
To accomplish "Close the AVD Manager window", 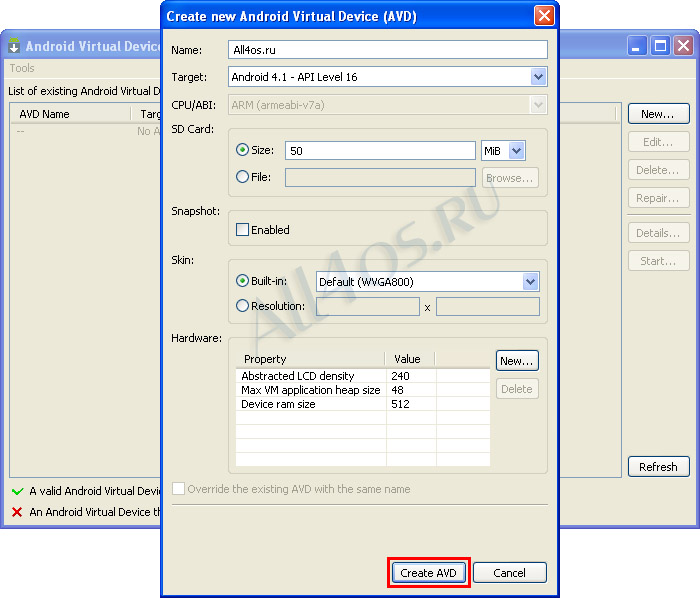I will tap(683, 46).
